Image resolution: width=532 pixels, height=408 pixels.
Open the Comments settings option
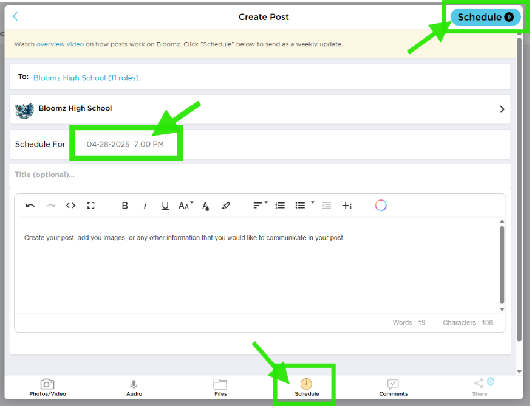(394, 388)
